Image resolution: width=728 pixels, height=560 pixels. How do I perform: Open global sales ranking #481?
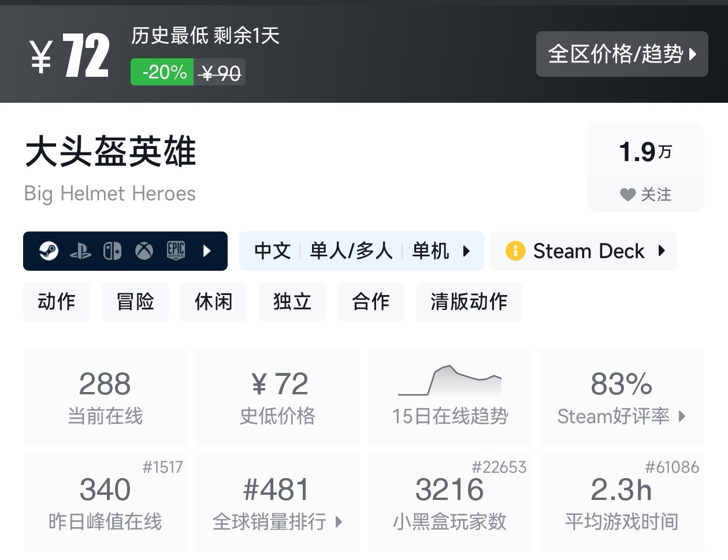point(277,503)
